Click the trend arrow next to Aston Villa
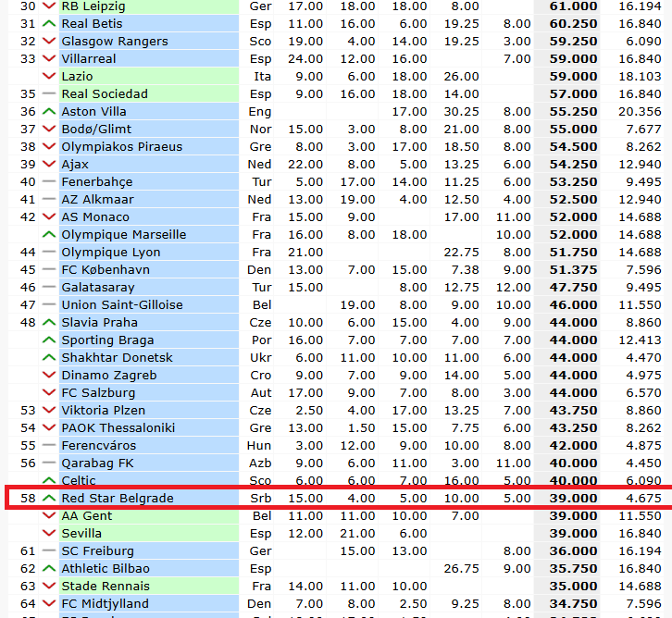 click(49, 112)
